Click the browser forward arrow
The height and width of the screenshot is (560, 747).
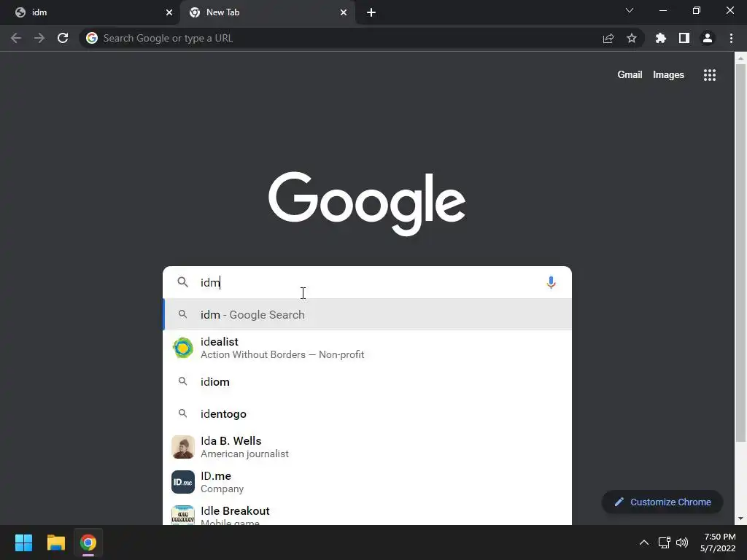point(39,38)
